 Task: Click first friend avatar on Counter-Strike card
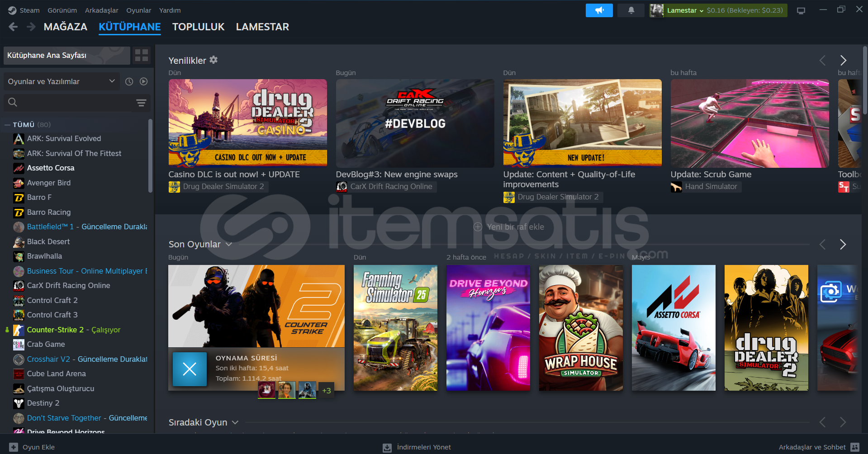click(x=266, y=390)
